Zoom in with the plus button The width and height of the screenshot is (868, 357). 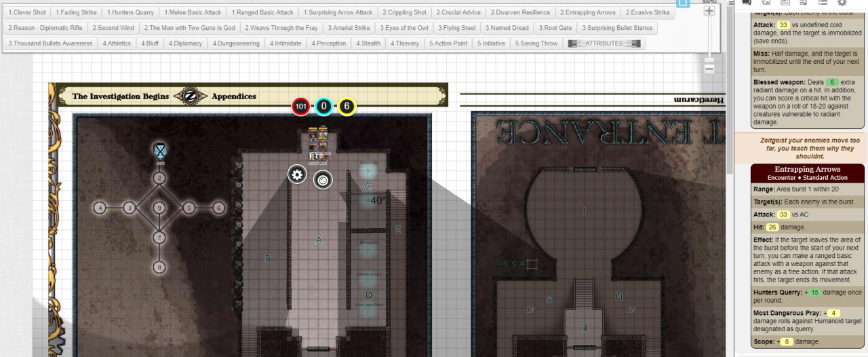[x=709, y=11]
